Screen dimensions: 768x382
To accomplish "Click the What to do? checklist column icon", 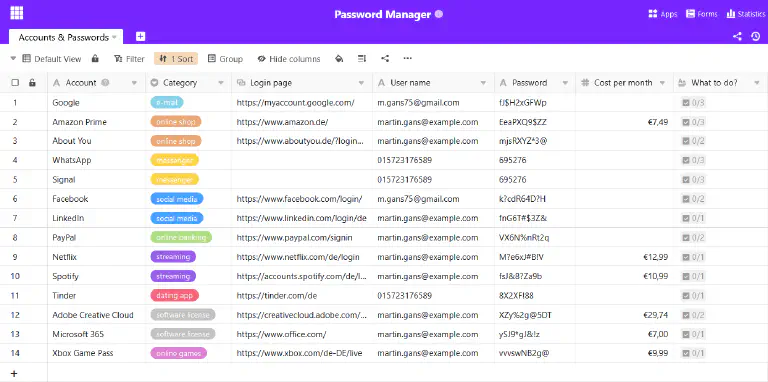I will tap(682, 83).
